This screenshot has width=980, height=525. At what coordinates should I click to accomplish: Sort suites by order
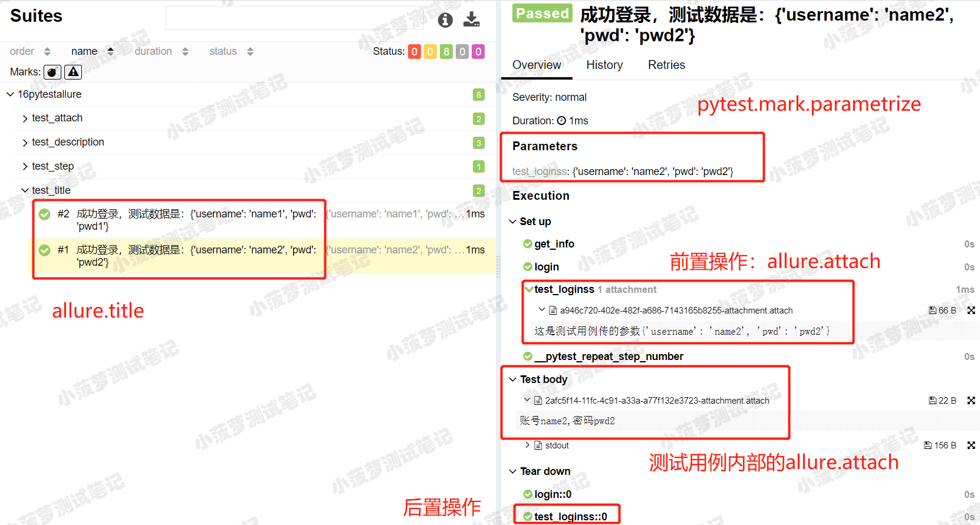tap(30, 51)
